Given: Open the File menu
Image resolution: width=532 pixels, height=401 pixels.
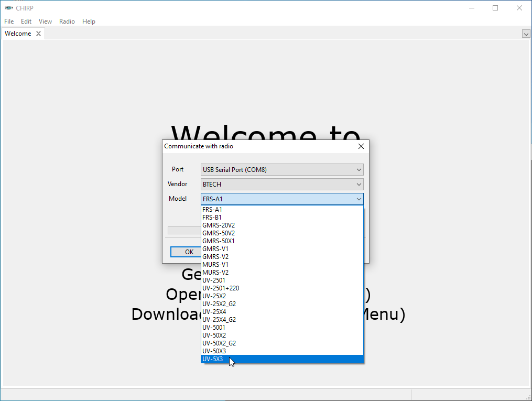Looking at the screenshot, I should [x=9, y=21].
